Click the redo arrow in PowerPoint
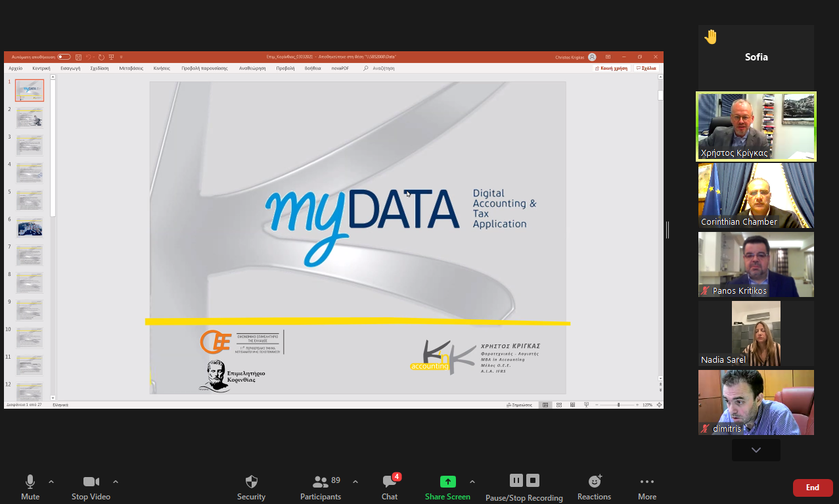 [101, 57]
